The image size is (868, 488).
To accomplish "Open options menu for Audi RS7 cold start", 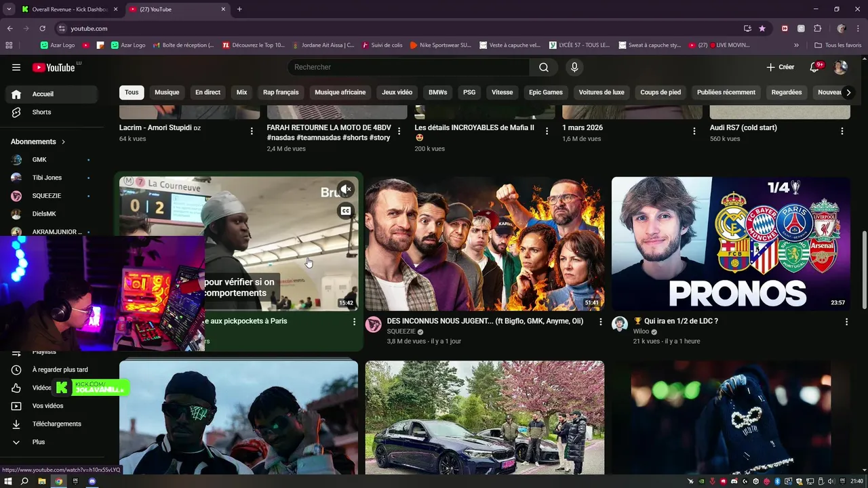I will click(x=842, y=131).
